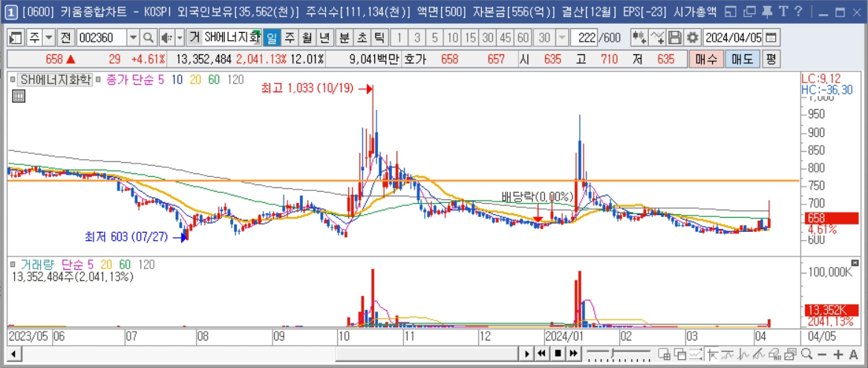
Task: Open the custom interval 30 dropdown arrow
Action: (x=562, y=38)
